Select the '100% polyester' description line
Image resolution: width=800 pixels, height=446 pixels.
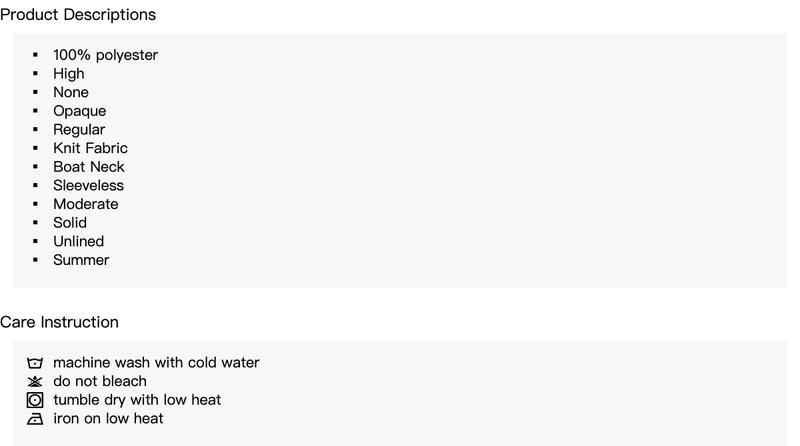click(x=106, y=55)
